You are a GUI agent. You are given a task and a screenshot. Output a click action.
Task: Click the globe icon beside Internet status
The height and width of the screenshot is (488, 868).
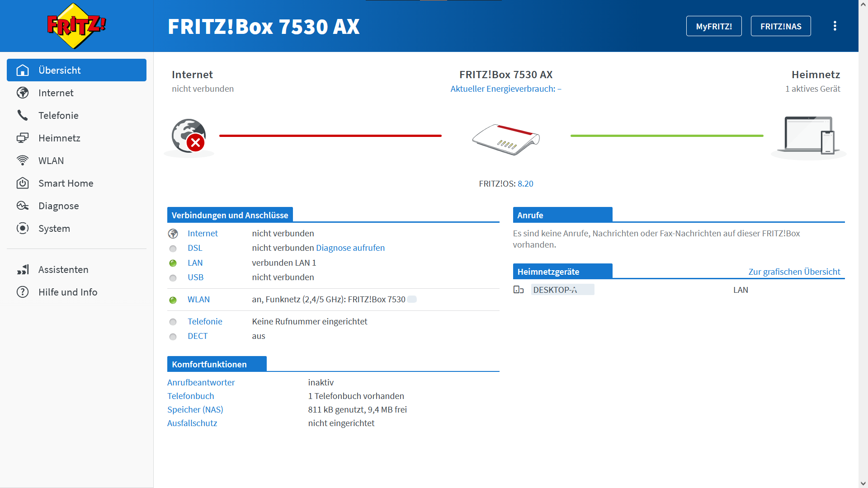click(x=173, y=234)
